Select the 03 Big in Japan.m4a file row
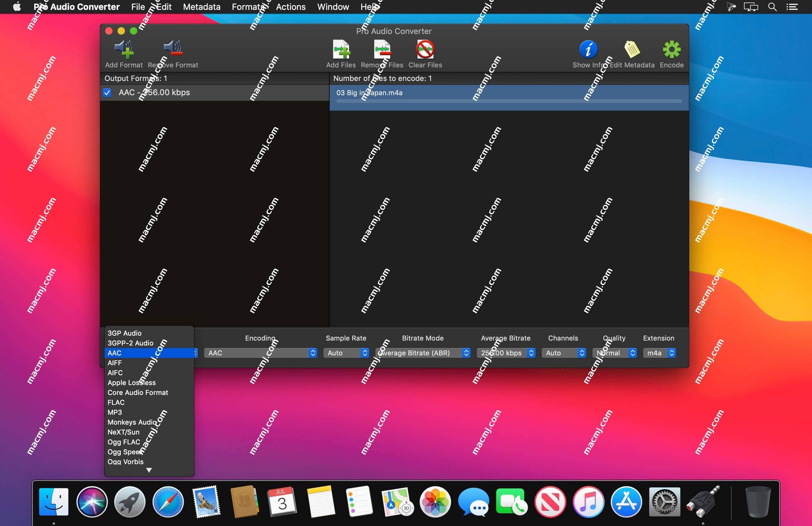The image size is (812, 526). tap(509, 97)
